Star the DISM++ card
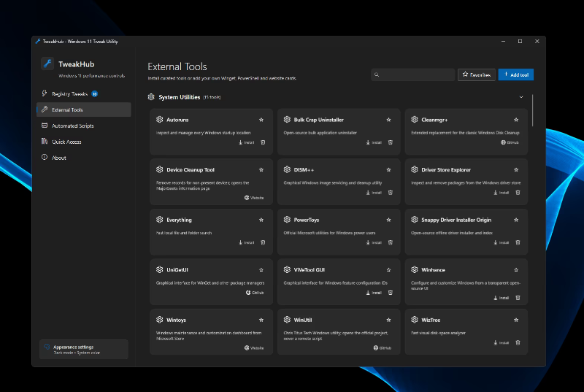This screenshot has width=584, height=392. (x=388, y=170)
